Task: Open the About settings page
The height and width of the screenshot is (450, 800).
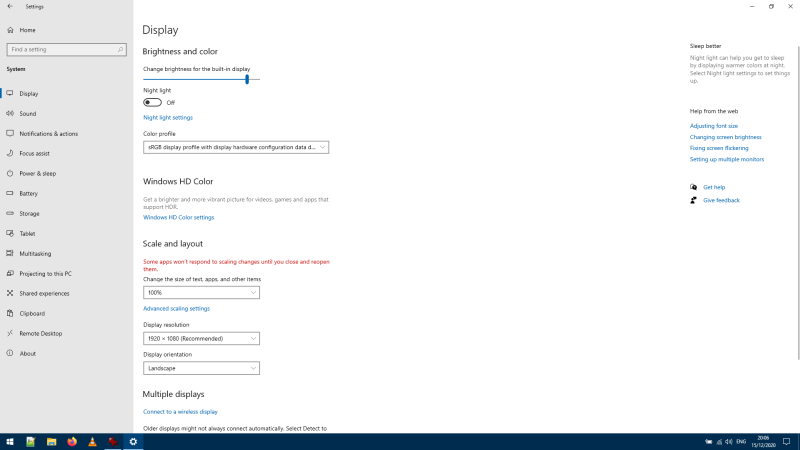Action: coord(27,354)
